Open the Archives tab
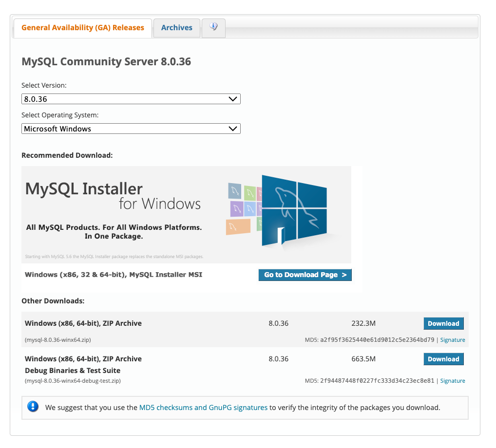The height and width of the screenshot is (448, 496). pyautogui.click(x=176, y=28)
